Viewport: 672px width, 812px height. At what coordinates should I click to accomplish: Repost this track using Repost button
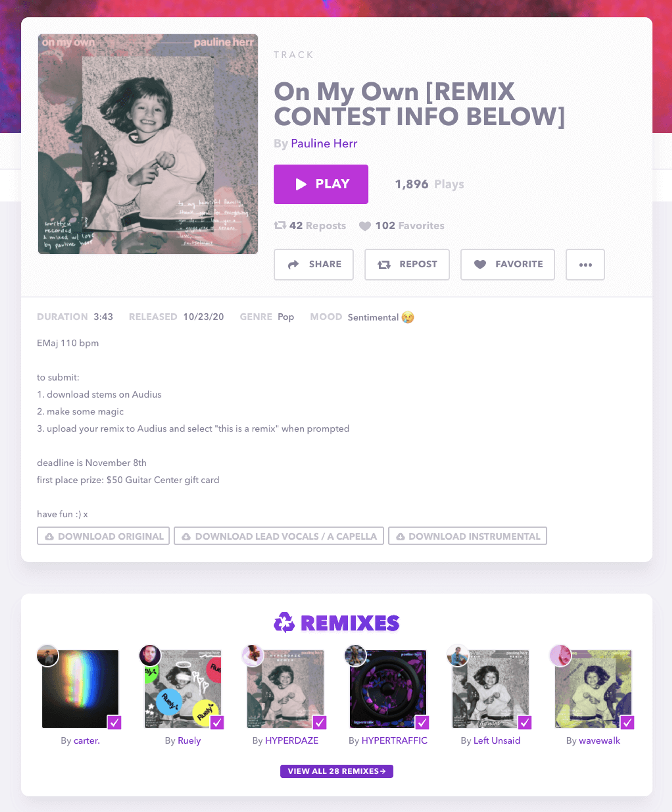tap(407, 264)
